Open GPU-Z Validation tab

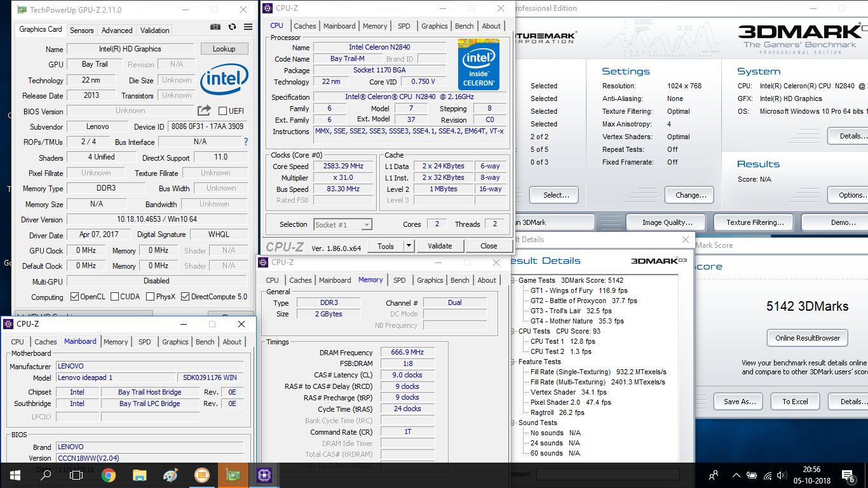click(x=155, y=30)
